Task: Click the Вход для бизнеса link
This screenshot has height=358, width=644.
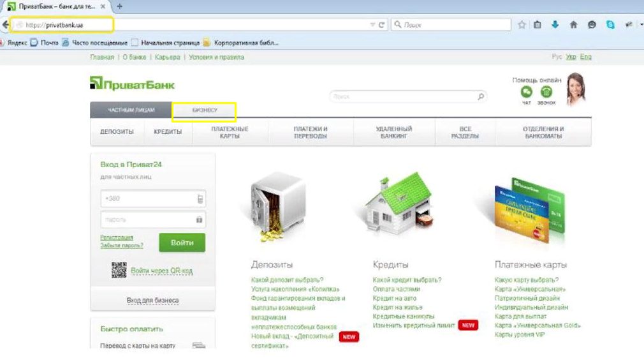Action: click(x=152, y=300)
